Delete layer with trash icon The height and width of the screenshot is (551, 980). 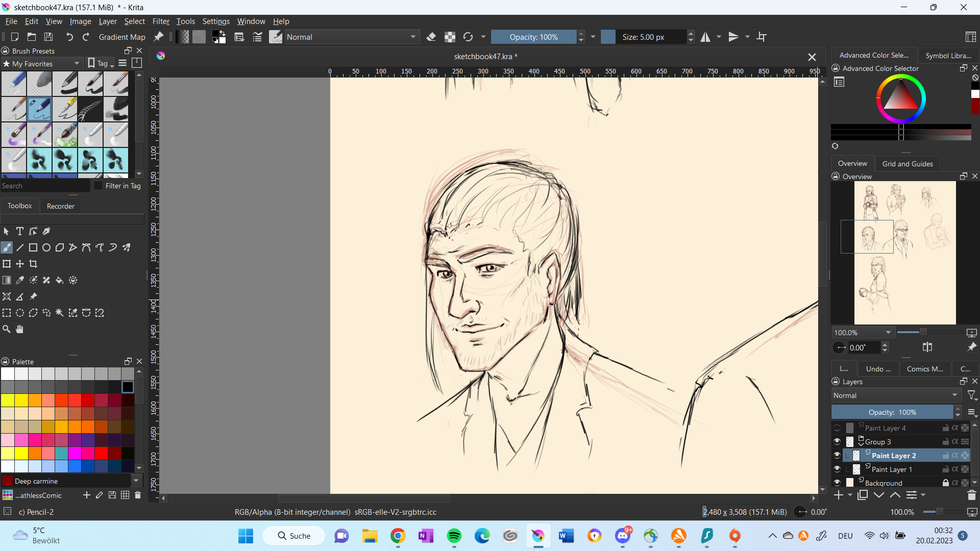click(971, 495)
